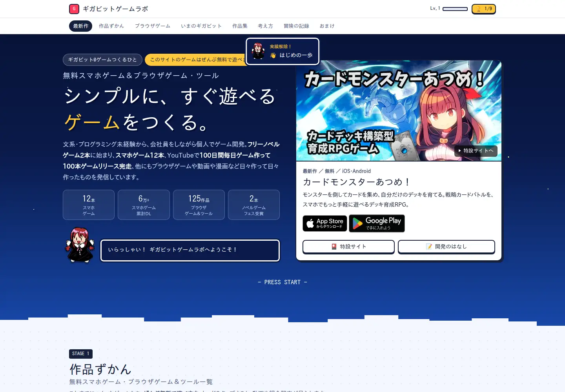
Task: Click the はじめの一歩 achievement popup title
Action: click(296, 55)
